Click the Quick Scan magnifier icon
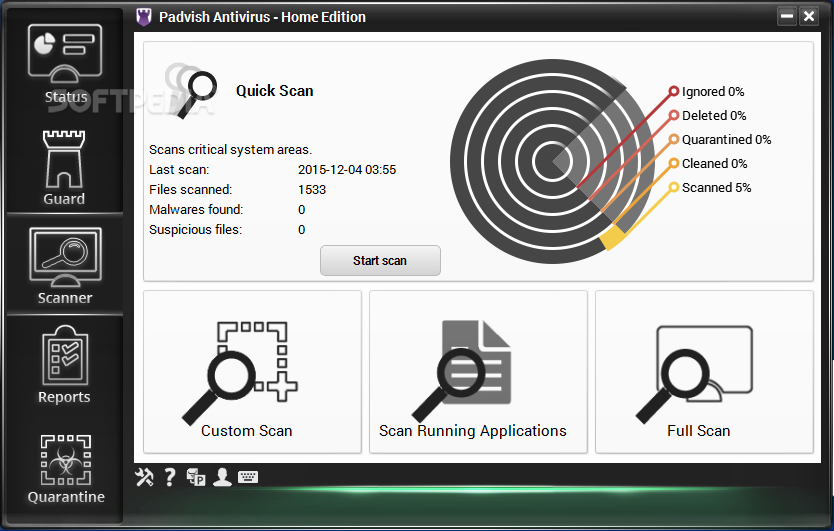Viewport: 834px width, 531px height. pyautogui.click(x=193, y=92)
